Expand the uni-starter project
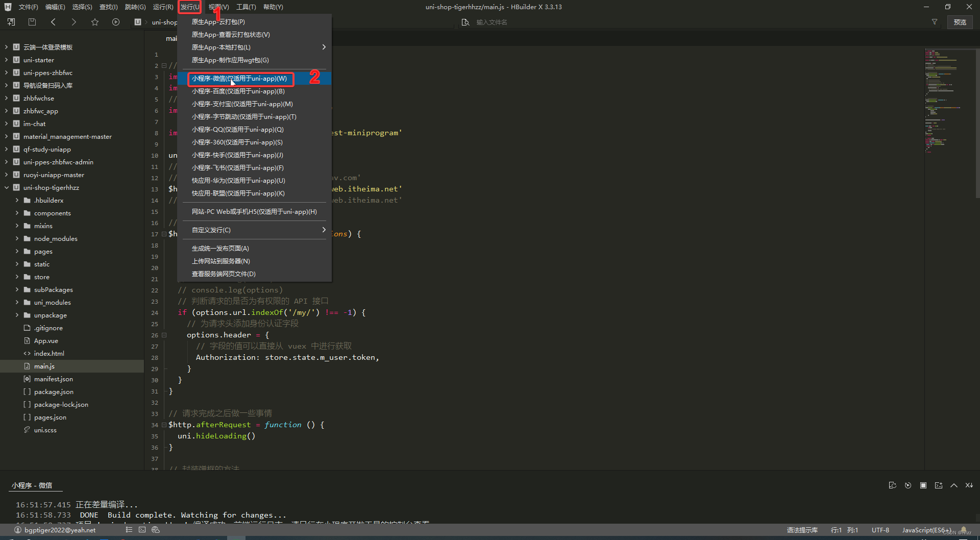The width and height of the screenshot is (980, 540). [x=6, y=60]
